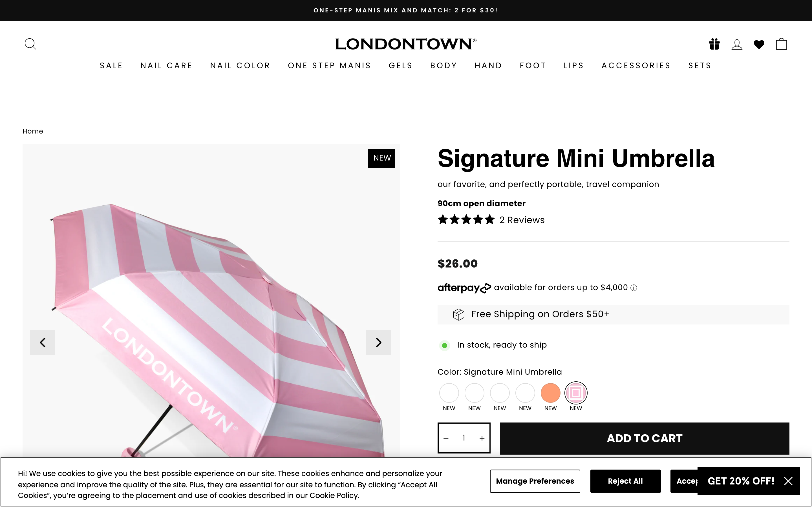Select the first white NEW color option

(449, 392)
